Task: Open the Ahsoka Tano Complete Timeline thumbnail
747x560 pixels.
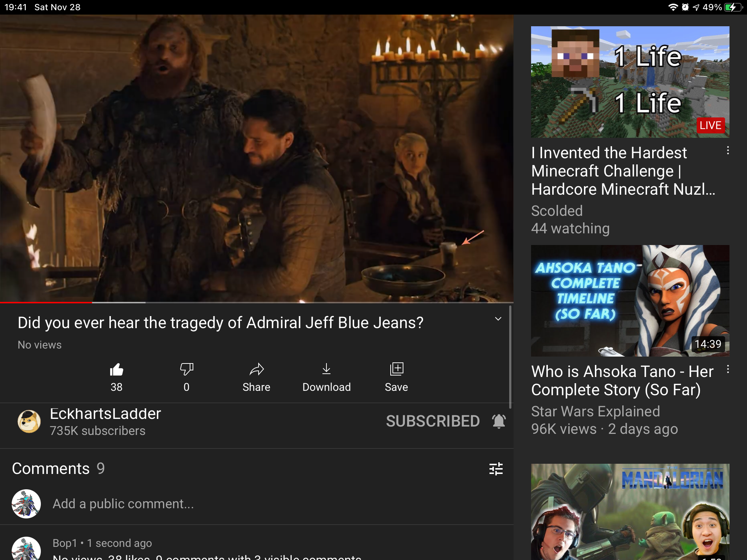Action: point(630,301)
